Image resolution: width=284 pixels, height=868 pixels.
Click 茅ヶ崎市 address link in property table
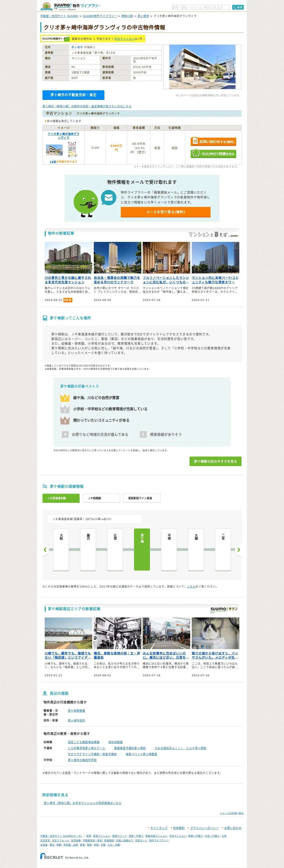pos(77,47)
